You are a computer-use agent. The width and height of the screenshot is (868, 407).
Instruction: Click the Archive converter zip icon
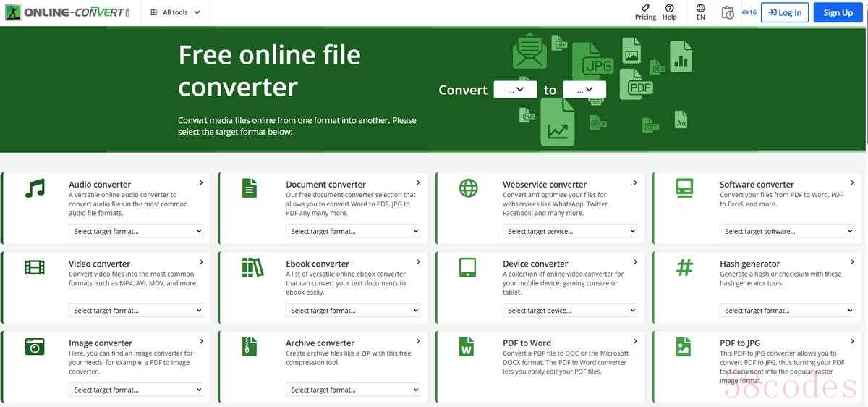(250, 346)
